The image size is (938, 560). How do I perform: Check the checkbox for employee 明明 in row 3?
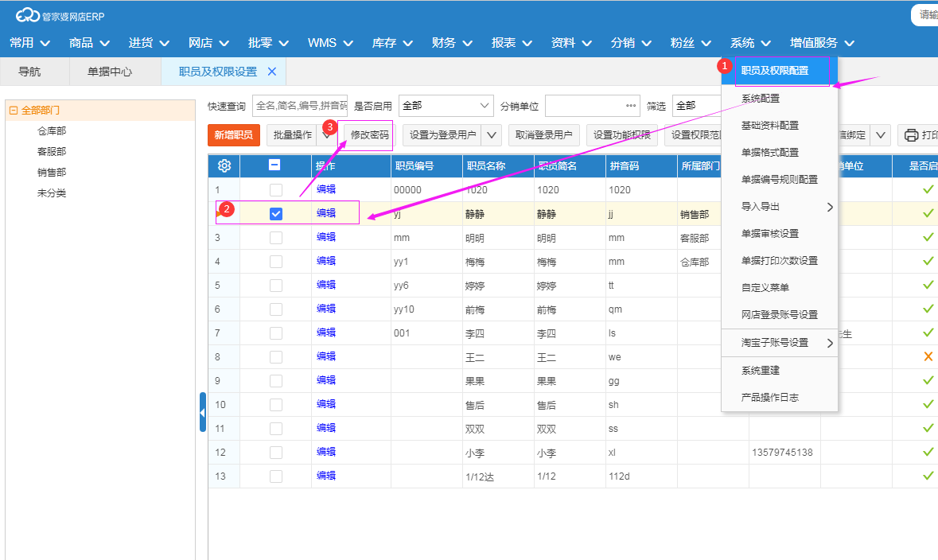pyautogui.click(x=276, y=237)
